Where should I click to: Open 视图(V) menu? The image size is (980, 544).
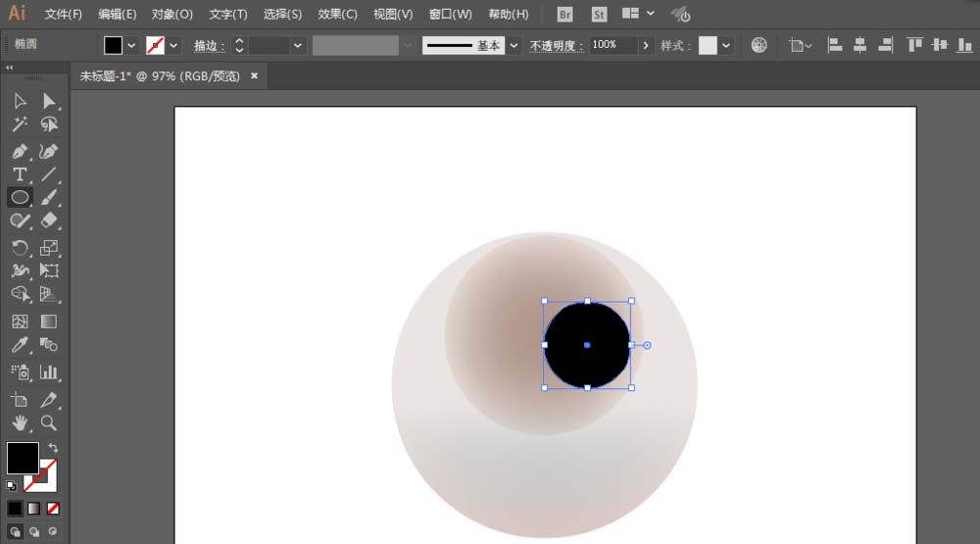393,14
